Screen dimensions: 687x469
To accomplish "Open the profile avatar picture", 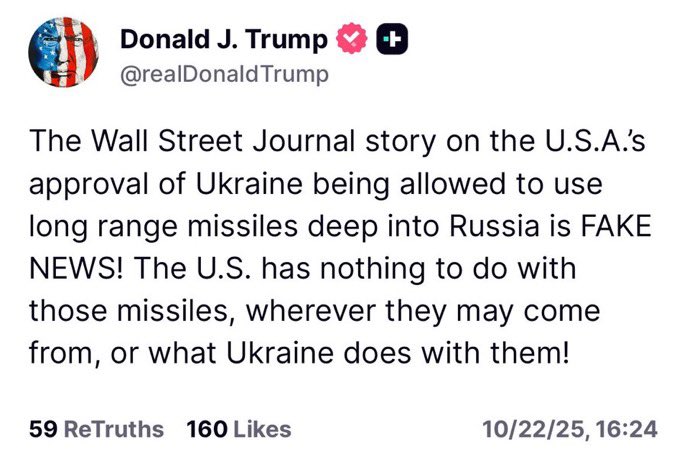I will coord(64,55).
